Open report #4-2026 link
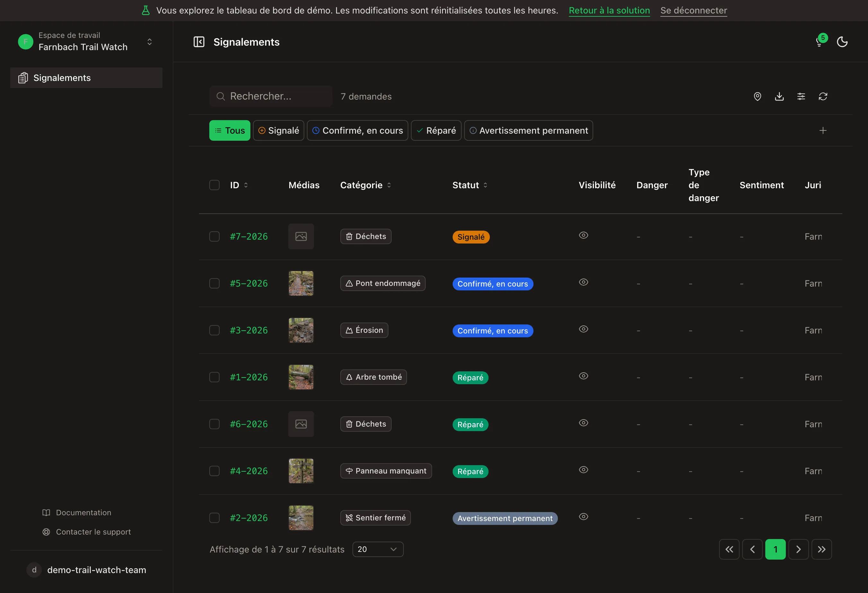The height and width of the screenshot is (593, 868). pos(249,471)
